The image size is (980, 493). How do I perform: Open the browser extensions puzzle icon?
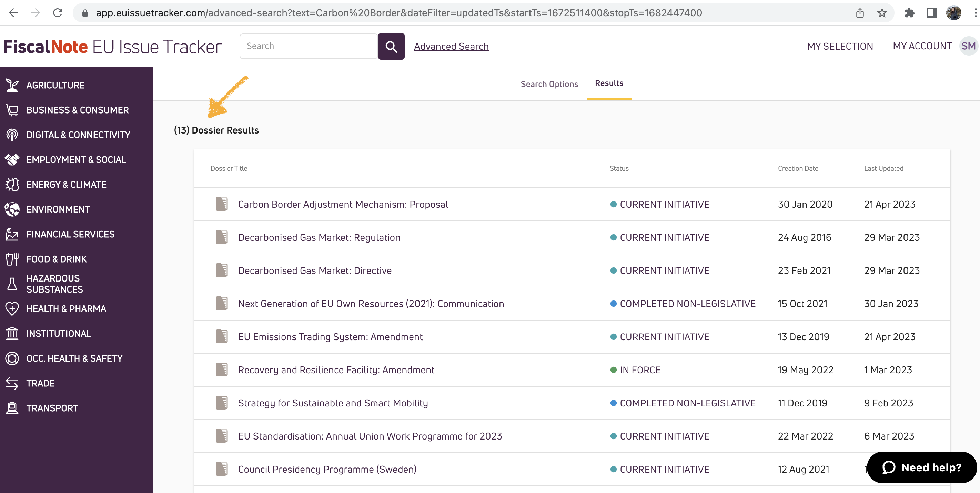[x=910, y=13]
